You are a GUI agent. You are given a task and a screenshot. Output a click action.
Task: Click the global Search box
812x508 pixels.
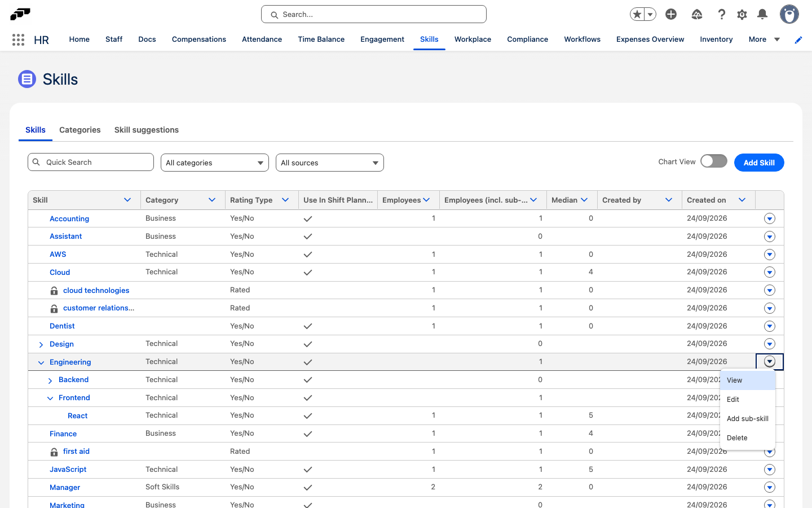[374, 14]
